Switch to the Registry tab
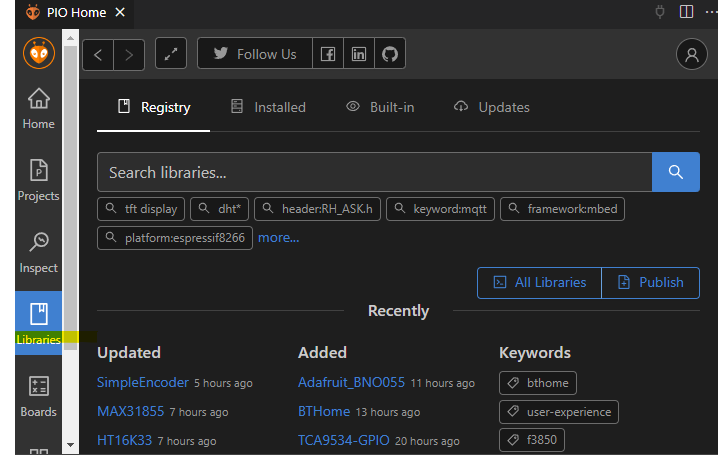Image resolution: width=718 pixels, height=455 pixels. coord(153,108)
